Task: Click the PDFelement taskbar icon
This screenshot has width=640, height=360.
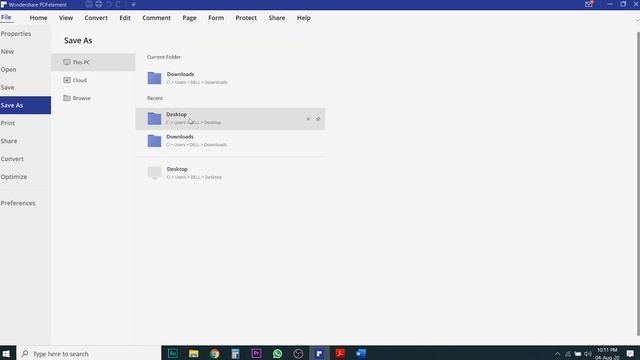Action: tap(319, 353)
